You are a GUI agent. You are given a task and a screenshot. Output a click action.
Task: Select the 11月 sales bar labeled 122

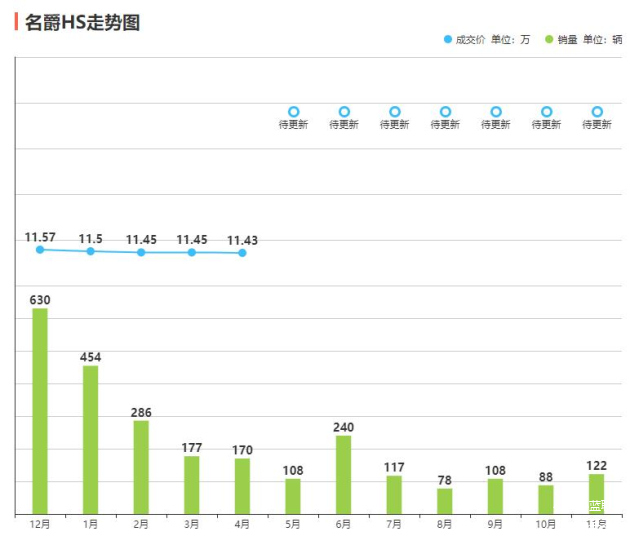597,494
